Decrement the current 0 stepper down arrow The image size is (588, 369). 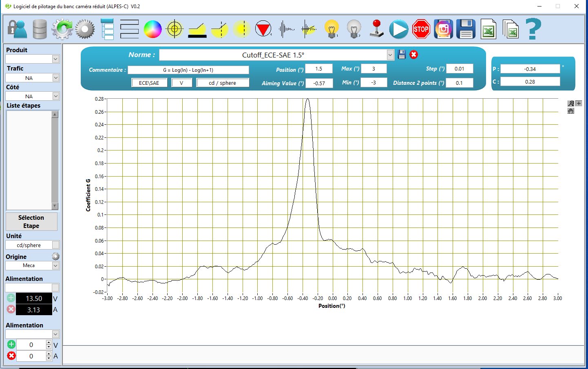[49, 358]
